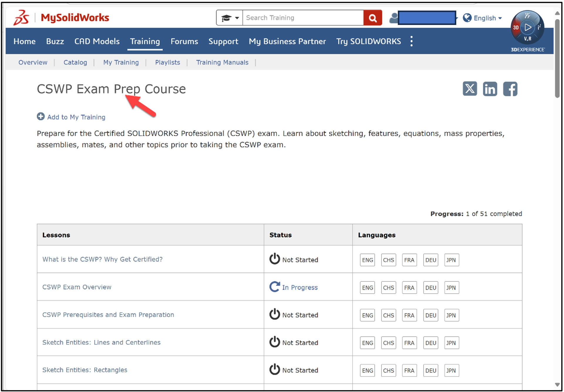The height and width of the screenshot is (392, 564).
Task: Click the plus icon beside Add to My Training
Action: tap(41, 116)
